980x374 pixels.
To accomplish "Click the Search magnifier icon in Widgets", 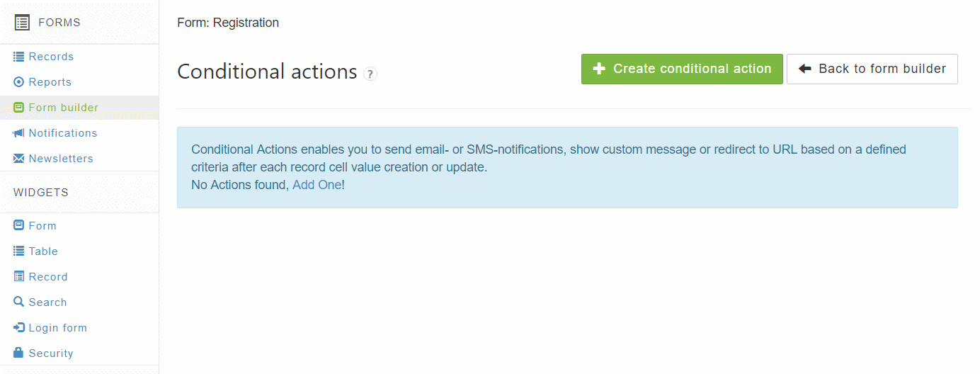I will click(x=19, y=302).
